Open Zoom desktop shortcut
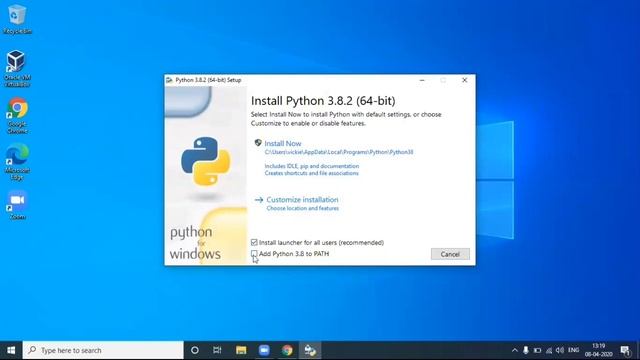Image resolution: width=640 pixels, height=360 pixels. [17, 205]
